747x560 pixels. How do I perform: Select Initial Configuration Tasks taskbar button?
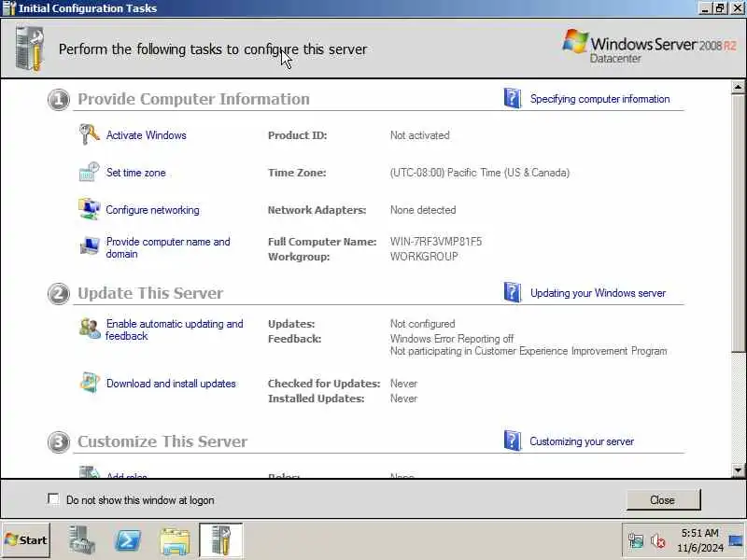click(220, 540)
